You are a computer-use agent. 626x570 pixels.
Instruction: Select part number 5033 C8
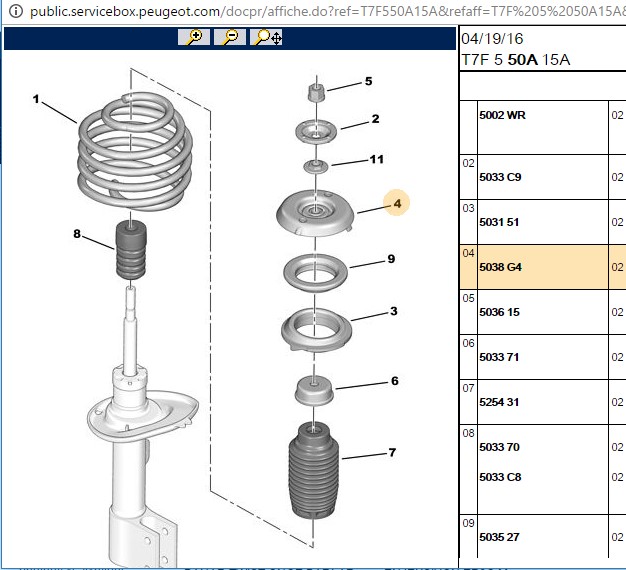tap(500, 477)
